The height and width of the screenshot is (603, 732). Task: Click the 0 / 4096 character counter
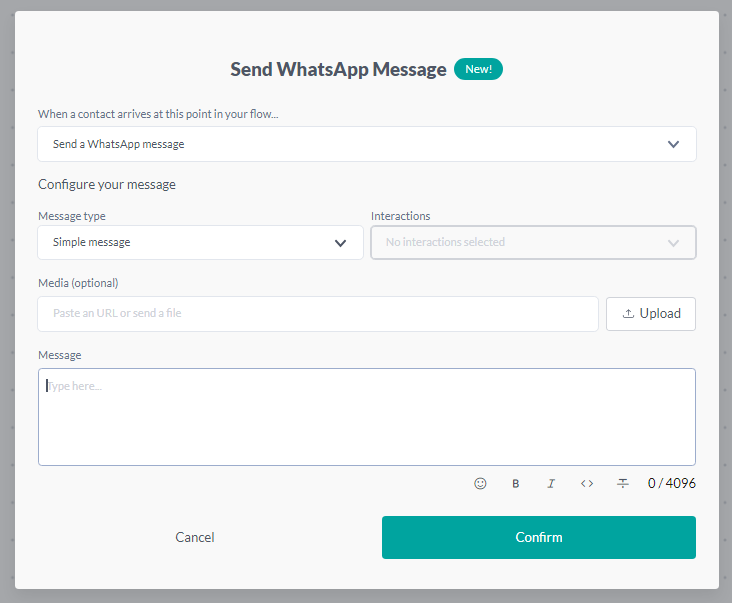671,483
